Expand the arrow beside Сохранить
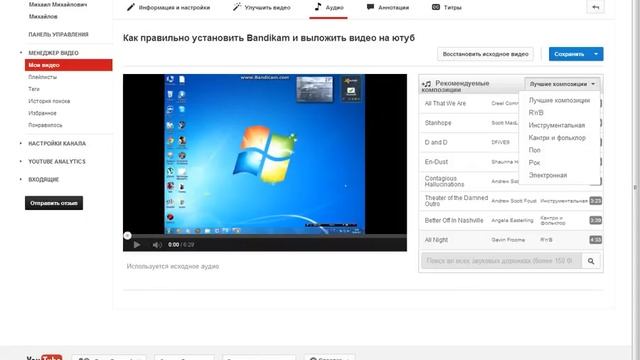The width and height of the screenshot is (640, 360). pos(596,54)
